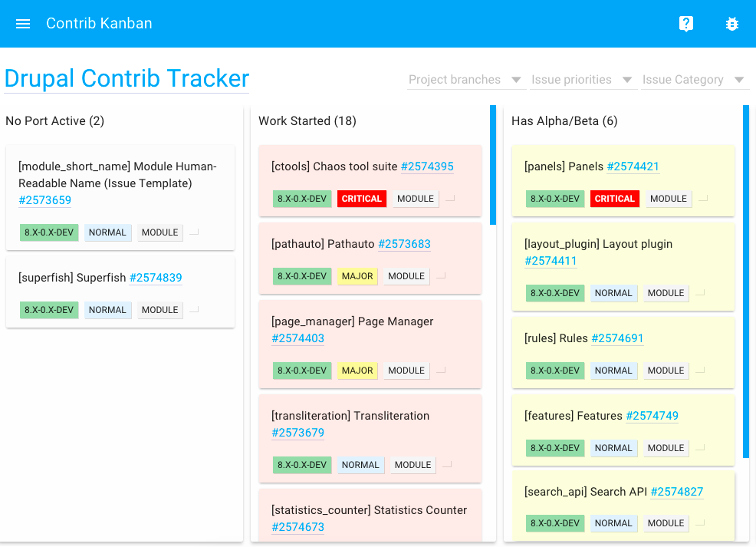Click MODULE tag on Panels card
This screenshot has height=547, width=756.
pyautogui.click(x=669, y=199)
